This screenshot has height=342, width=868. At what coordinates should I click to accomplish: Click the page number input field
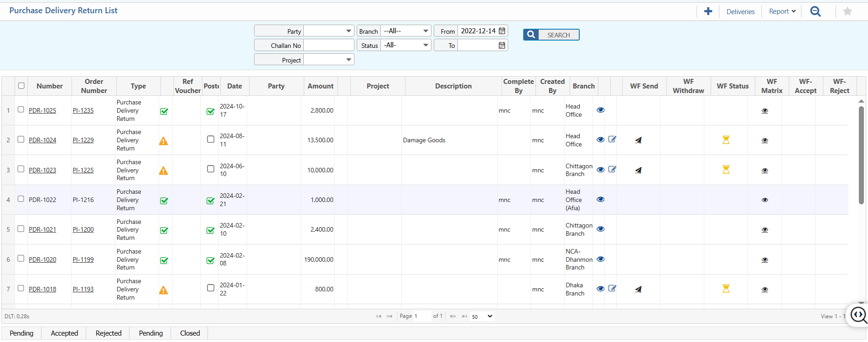click(422, 316)
